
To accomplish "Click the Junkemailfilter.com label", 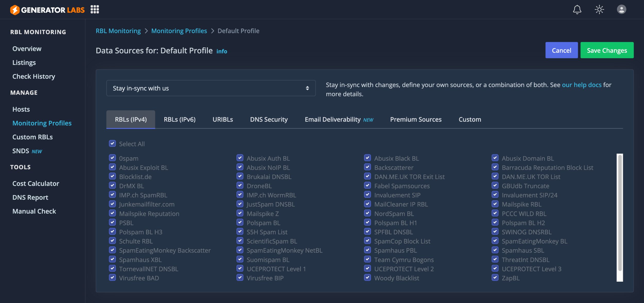I will click(x=147, y=204).
